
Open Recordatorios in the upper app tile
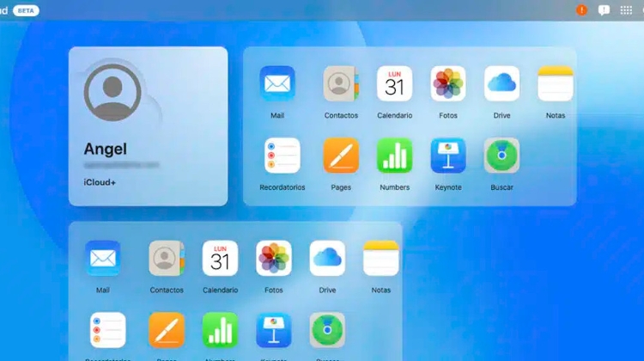282,156
